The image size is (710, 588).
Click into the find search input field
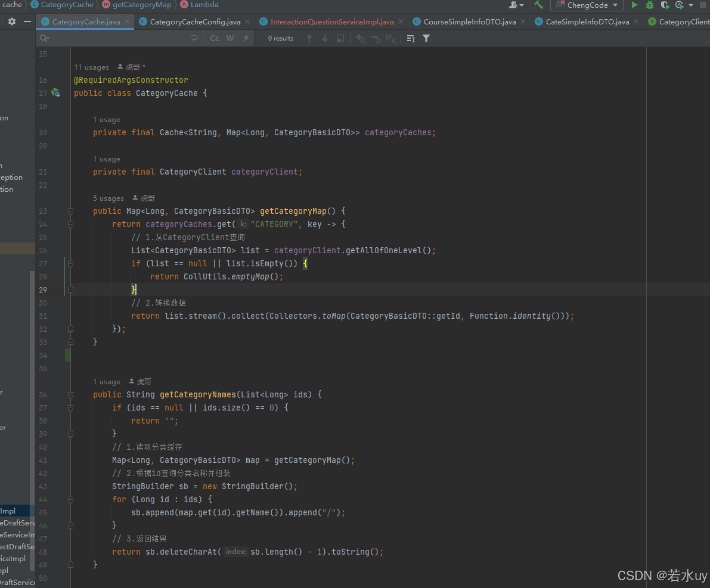pyautogui.click(x=119, y=39)
